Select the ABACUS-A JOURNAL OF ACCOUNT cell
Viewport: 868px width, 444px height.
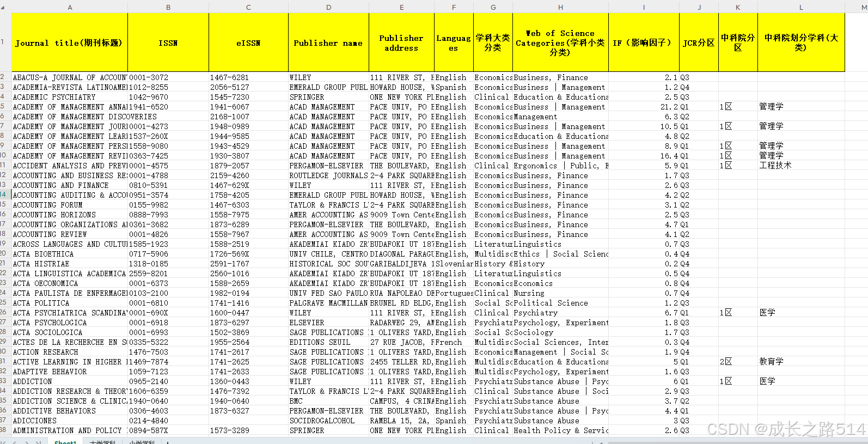(x=70, y=77)
